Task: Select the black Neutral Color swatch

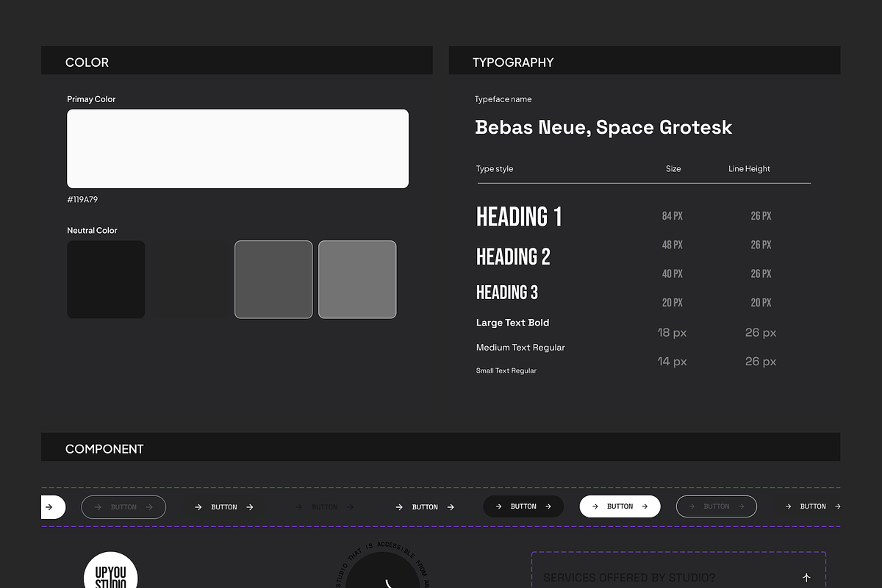Action: (106, 279)
